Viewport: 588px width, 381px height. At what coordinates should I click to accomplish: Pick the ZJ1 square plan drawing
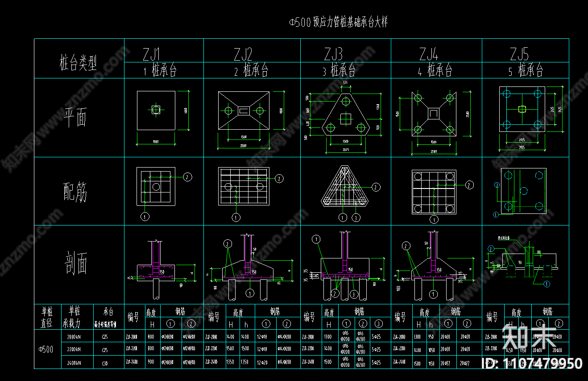click(x=156, y=111)
